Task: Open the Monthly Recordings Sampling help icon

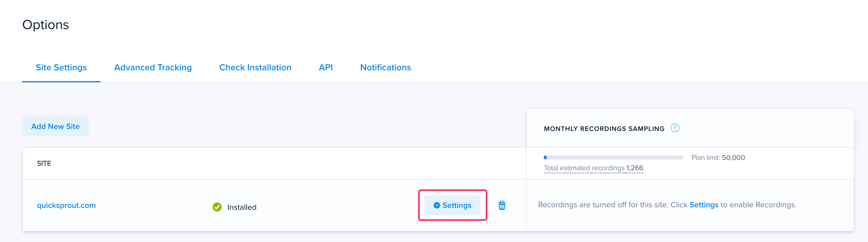Action: (x=674, y=128)
